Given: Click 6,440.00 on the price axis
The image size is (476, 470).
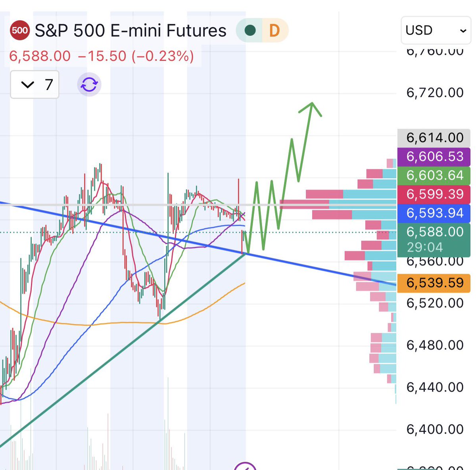Looking at the screenshot, I should click(x=435, y=388).
